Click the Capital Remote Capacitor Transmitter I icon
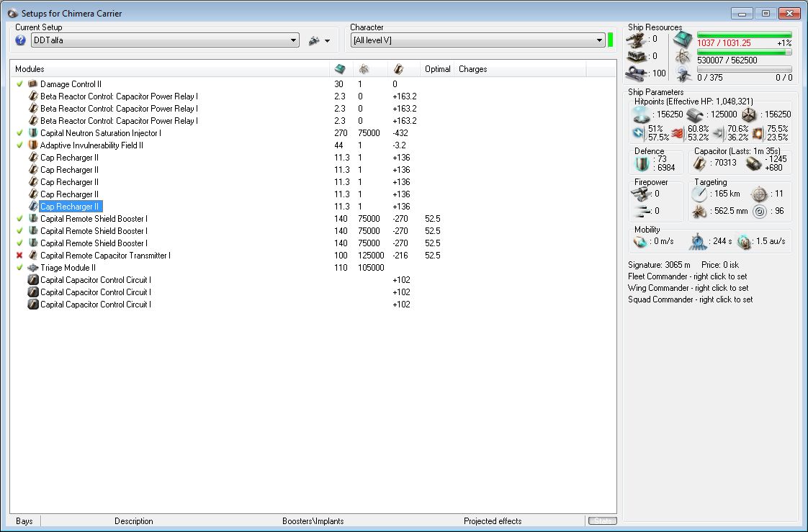This screenshot has height=532, width=808. pyautogui.click(x=33, y=256)
